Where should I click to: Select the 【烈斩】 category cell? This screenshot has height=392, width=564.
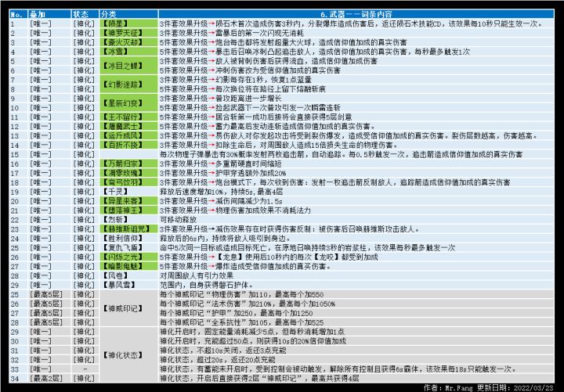click(x=128, y=220)
